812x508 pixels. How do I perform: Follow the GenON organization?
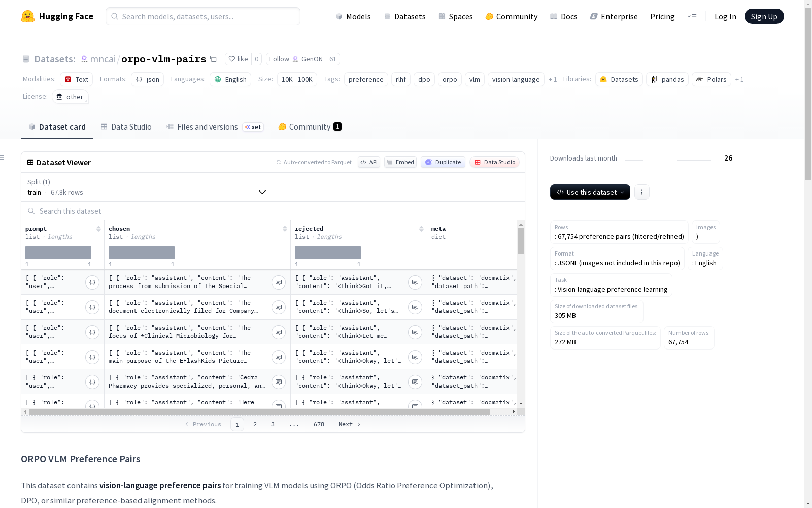[296, 59]
